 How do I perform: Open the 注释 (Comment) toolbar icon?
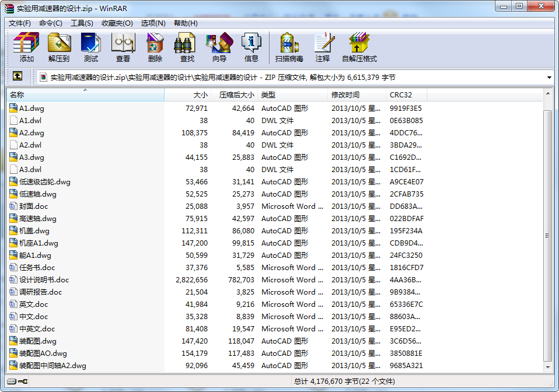[x=323, y=47]
